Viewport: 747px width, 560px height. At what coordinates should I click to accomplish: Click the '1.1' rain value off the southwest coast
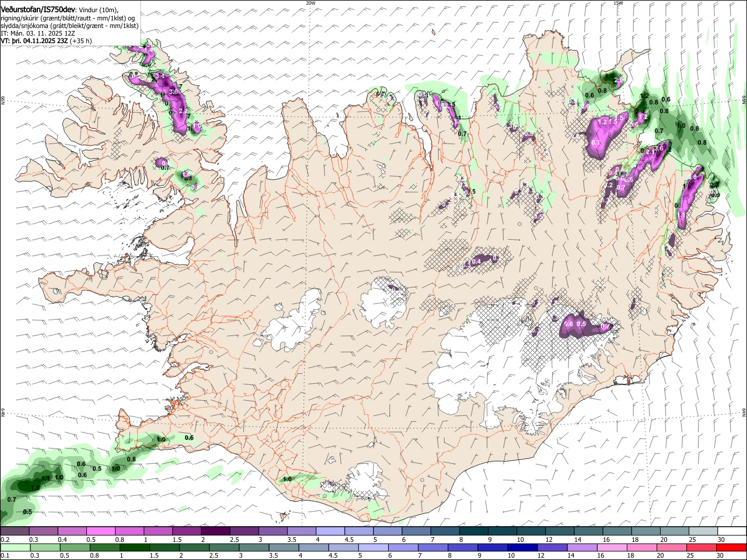click(x=46, y=478)
